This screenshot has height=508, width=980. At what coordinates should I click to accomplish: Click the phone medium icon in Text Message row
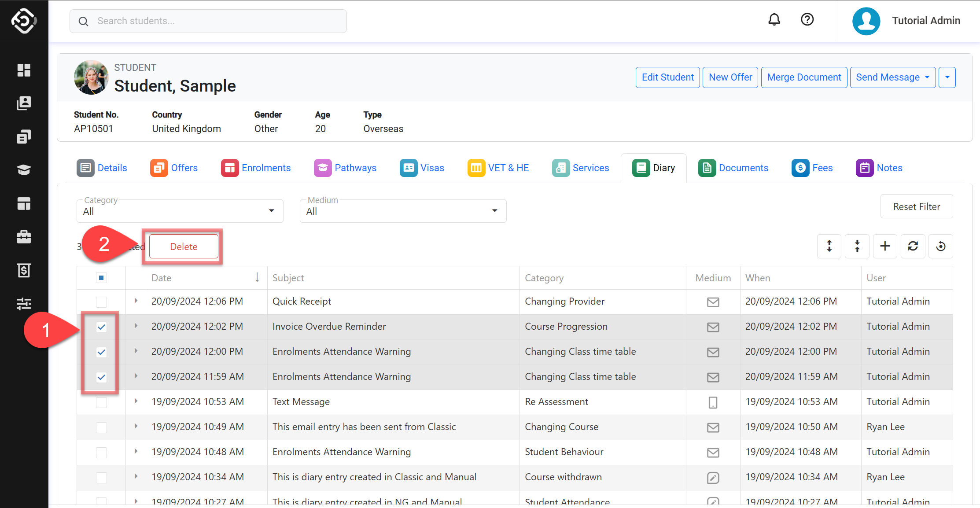click(713, 402)
